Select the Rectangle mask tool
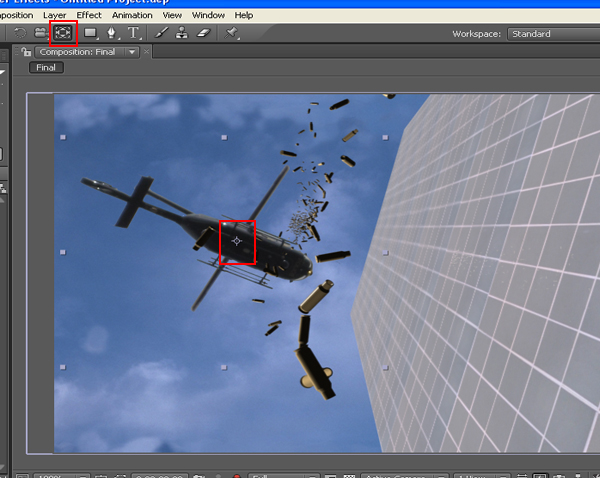The width and height of the screenshot is (600, 478). point(91,33)
